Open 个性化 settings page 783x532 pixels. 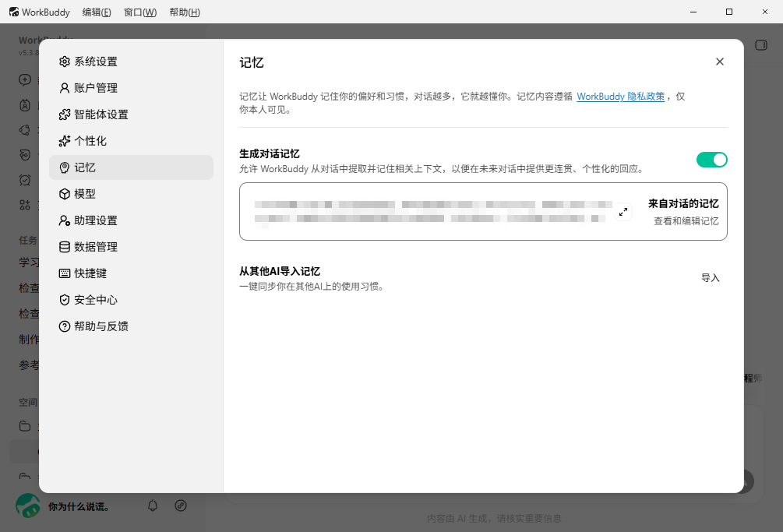(x=131, y=141)
